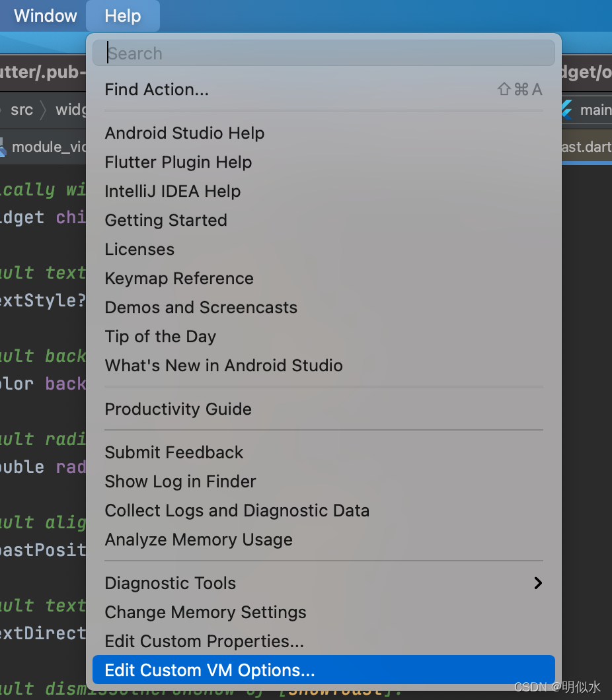This screenshot has height=700, width=612.
Task: Select Edit Custom VM Options...
Action: pyautogui.click(x=210, y=671)
